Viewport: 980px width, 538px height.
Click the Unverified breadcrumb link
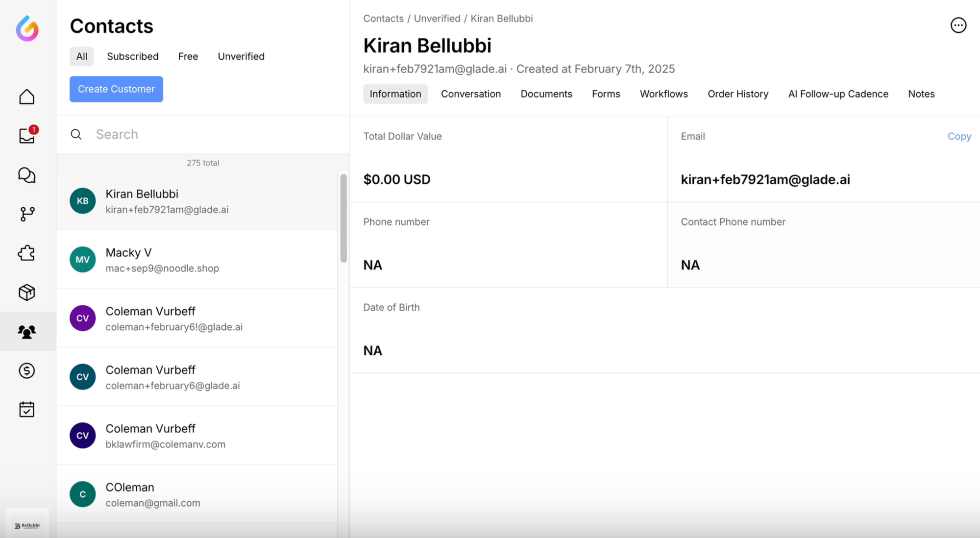[437, 19]
